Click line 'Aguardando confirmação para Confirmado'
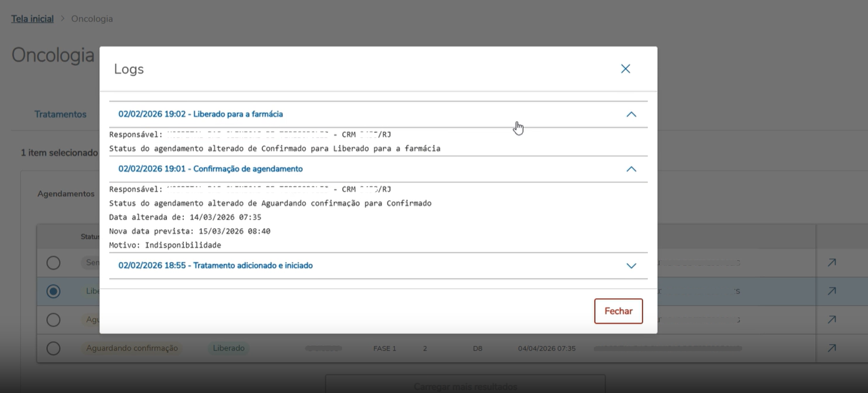The width and height of the screenshot is (868, 393). tap(270, 203)
